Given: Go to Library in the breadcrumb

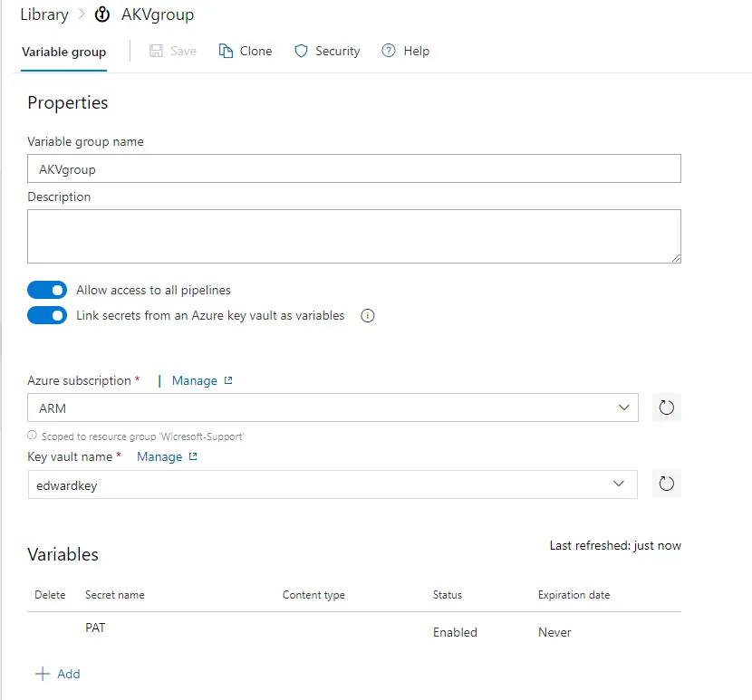Looking at the screenshot, I should pyautogui.click(x=43, y=14).
